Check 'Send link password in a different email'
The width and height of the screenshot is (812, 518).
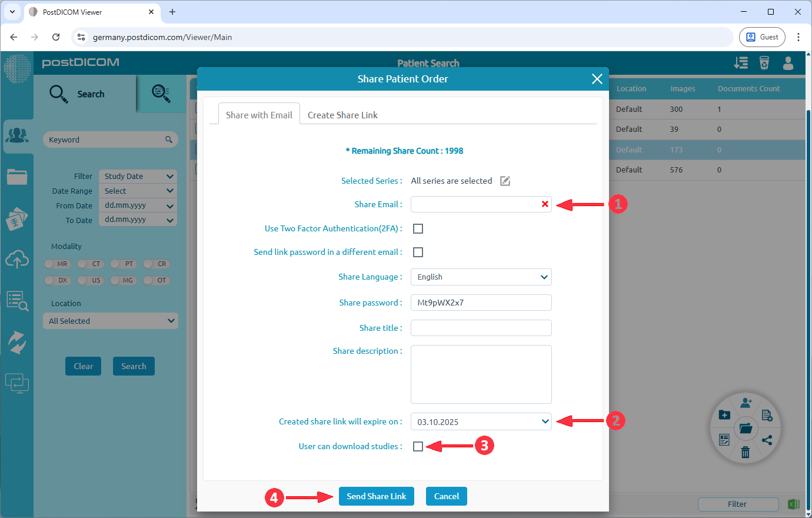click(x=418, y=252)
